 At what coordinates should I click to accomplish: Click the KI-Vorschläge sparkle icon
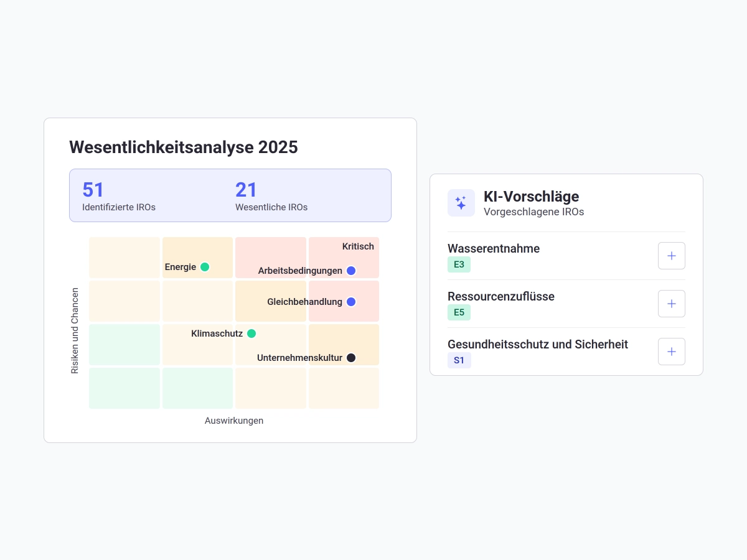pyautogui.click(x=461, y=203)
